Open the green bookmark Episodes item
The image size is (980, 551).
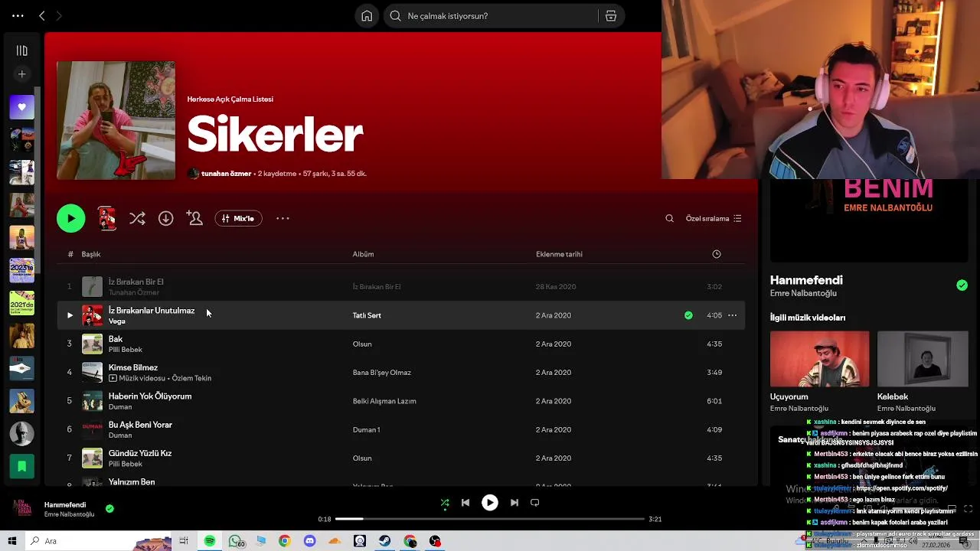(21, 466)
